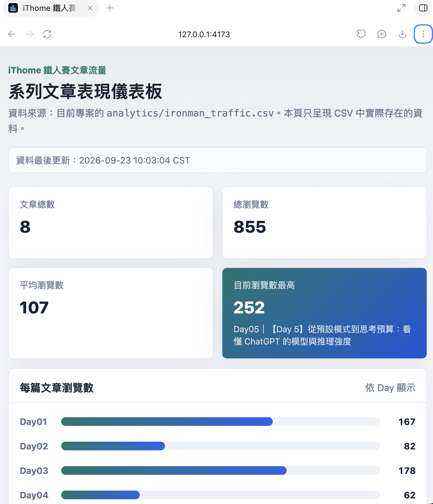Click the 總瀏覽數 card showing 855
Image resolution: width=433 pixels, height=504 pixels.
[325, 223]
